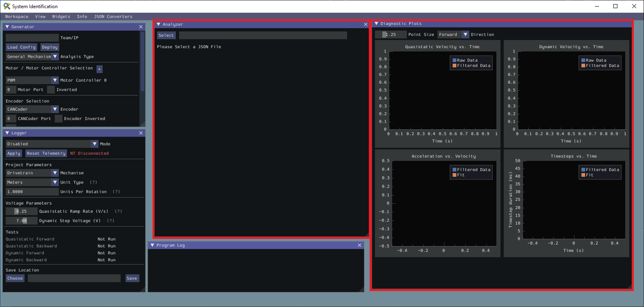Screen dimensions: 644x307
Task: Click the Team/IP input field
Action: [32, 38]
